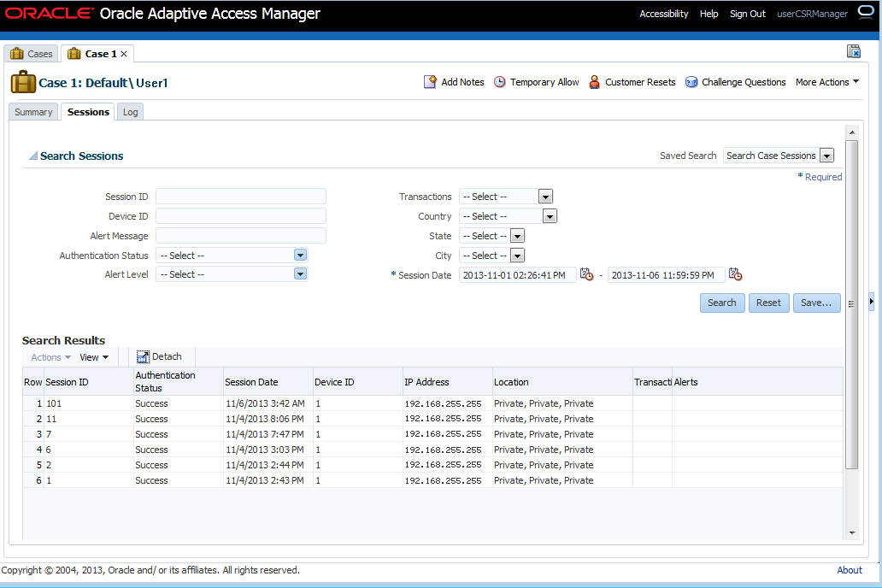Collapse the Search Sessions section
This screenshot has width=882, height=588.
point(33,156)
